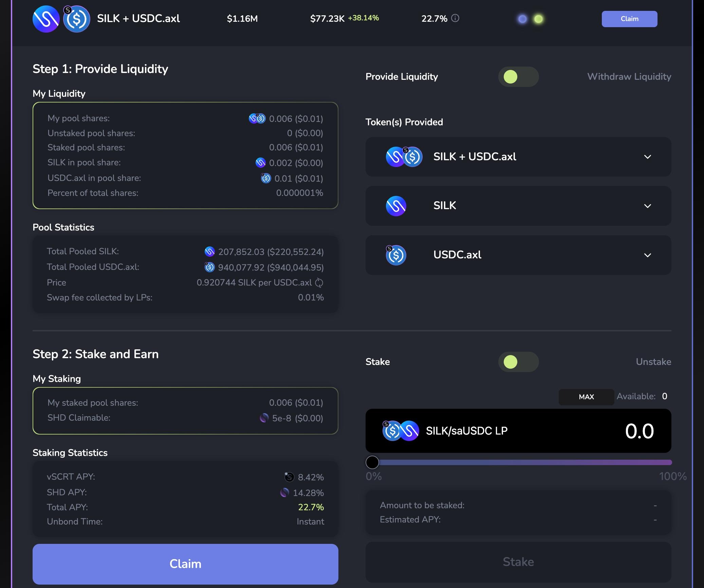Screen dimensions: 704x588
Task: Expand the SILK token option chevron
Action: tap(647, 206)
